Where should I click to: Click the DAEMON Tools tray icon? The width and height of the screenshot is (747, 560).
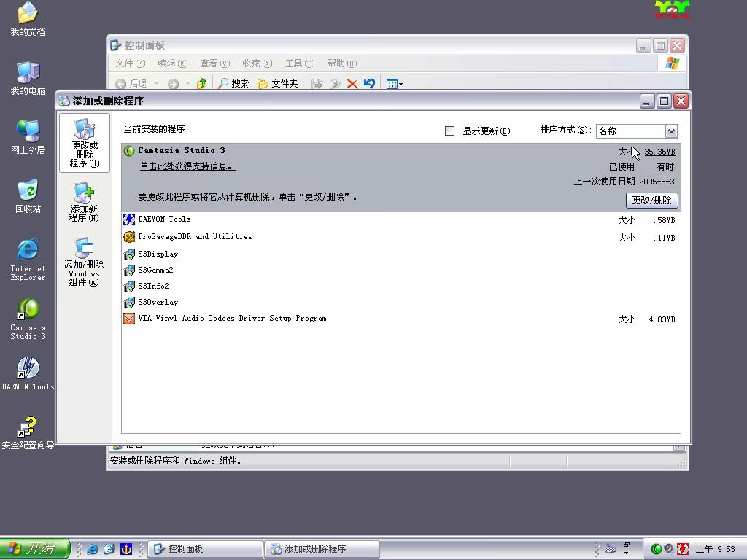[682, 549]
